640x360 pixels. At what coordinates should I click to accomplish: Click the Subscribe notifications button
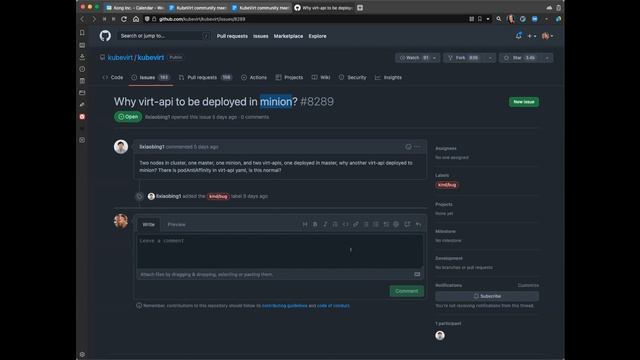(487, 296)
